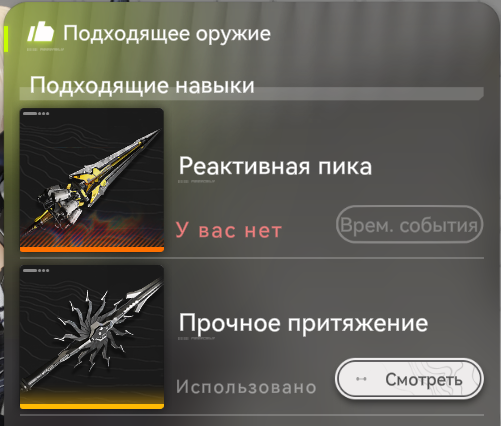Viewport: 501px width, 426px height.
Task: Click the double-arrow icon inside Смотреть button
Action: pos(361,379)
